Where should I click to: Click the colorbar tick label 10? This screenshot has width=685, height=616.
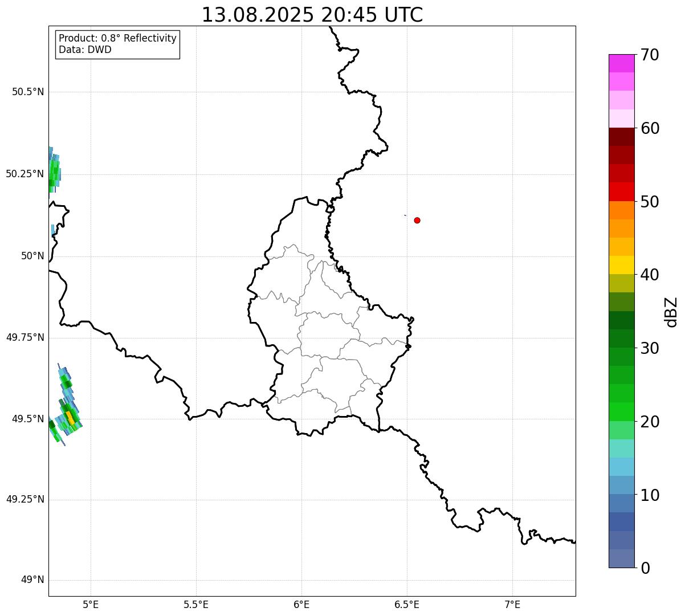[650, 495]
